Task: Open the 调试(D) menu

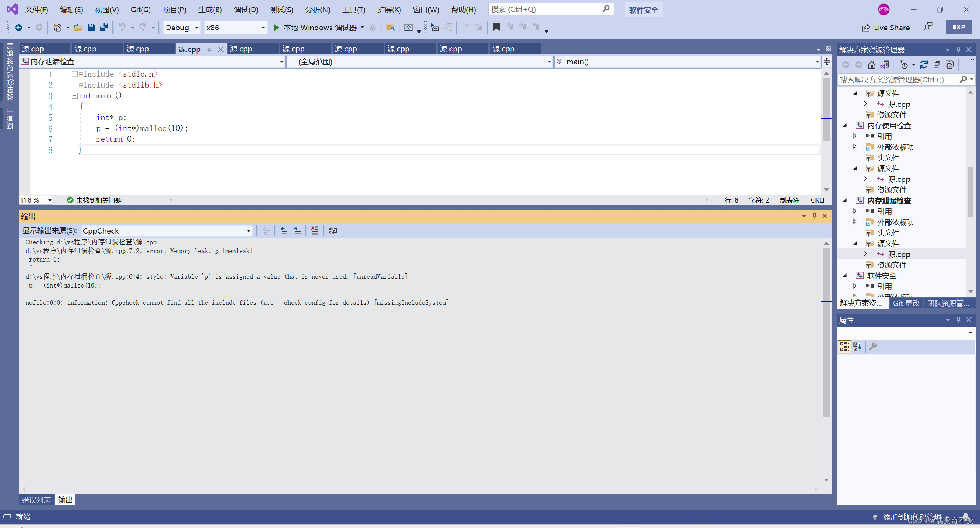Action: click(x=246, y=10)
